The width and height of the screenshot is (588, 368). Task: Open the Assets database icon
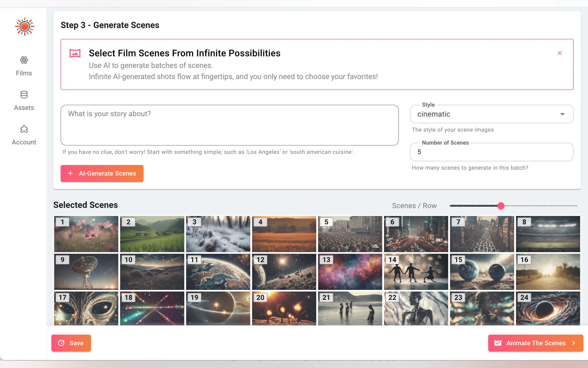[24, 95]
